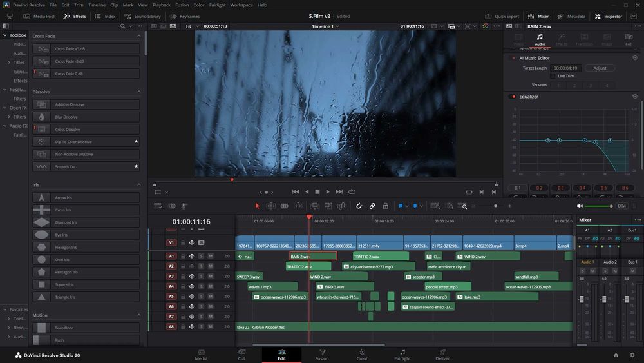
Task: Toggle the Inspector panel button
Action: pyautogui.click(x=609, y=17)
